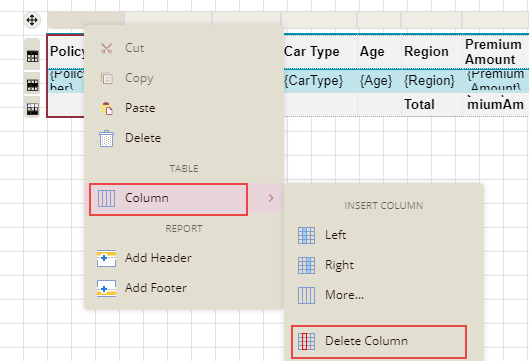Click the table move handle icon
The width and height of the screenshot is (529, 361).
point(32,20)
